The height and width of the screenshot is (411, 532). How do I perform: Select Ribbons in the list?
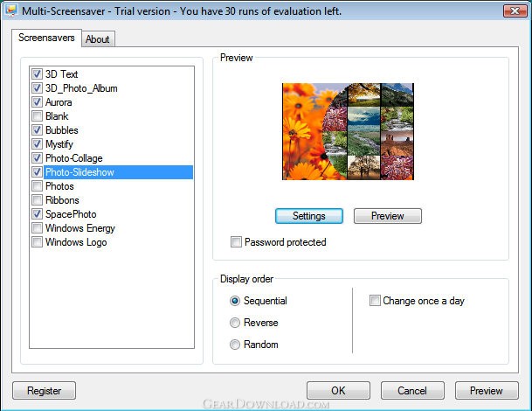click(x=62, y=199)
